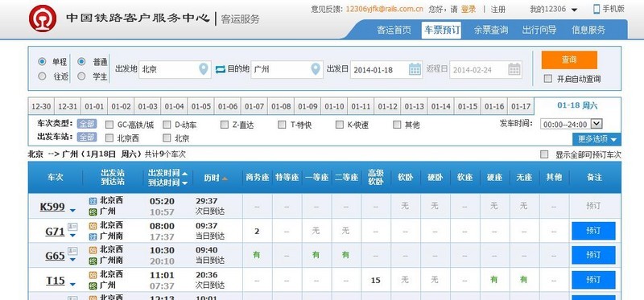Image resolution: width=644 pixels, height=300 pixels.
Task: Click 预订 button for T15
Action: (593, 279)
